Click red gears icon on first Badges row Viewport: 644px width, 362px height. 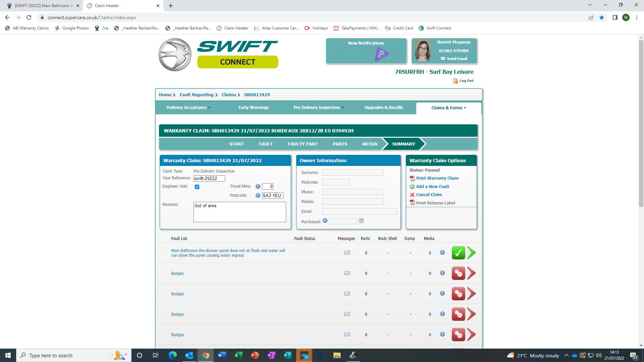(x=458, y=273)
